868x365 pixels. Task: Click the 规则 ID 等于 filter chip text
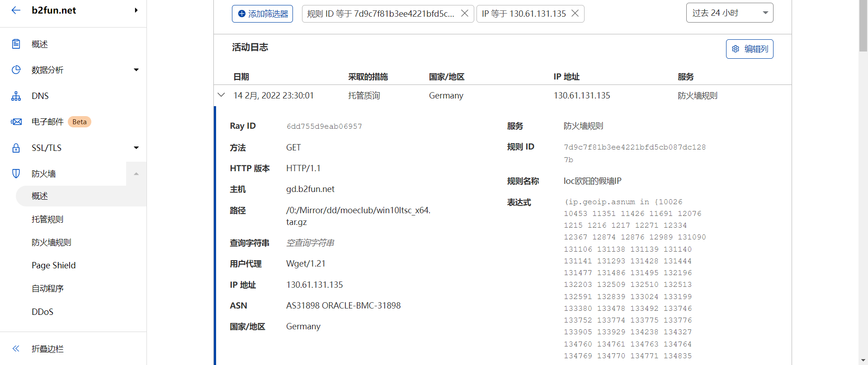(x=381, y=14)
